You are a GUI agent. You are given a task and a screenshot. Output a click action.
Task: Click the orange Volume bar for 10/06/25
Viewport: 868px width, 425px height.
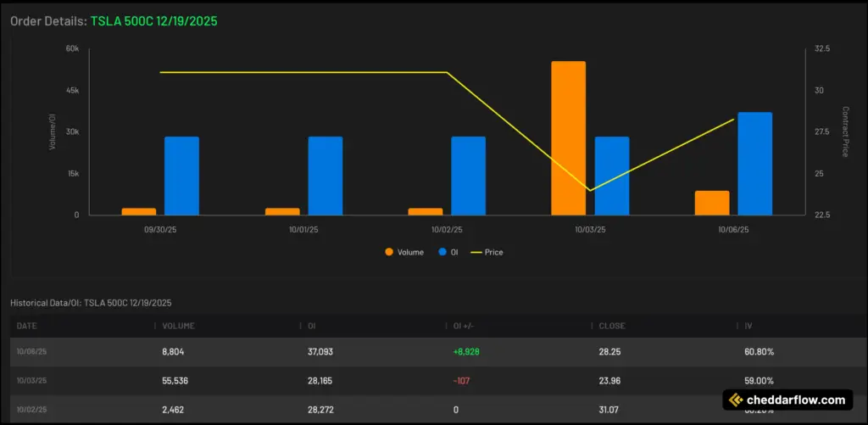712,203
